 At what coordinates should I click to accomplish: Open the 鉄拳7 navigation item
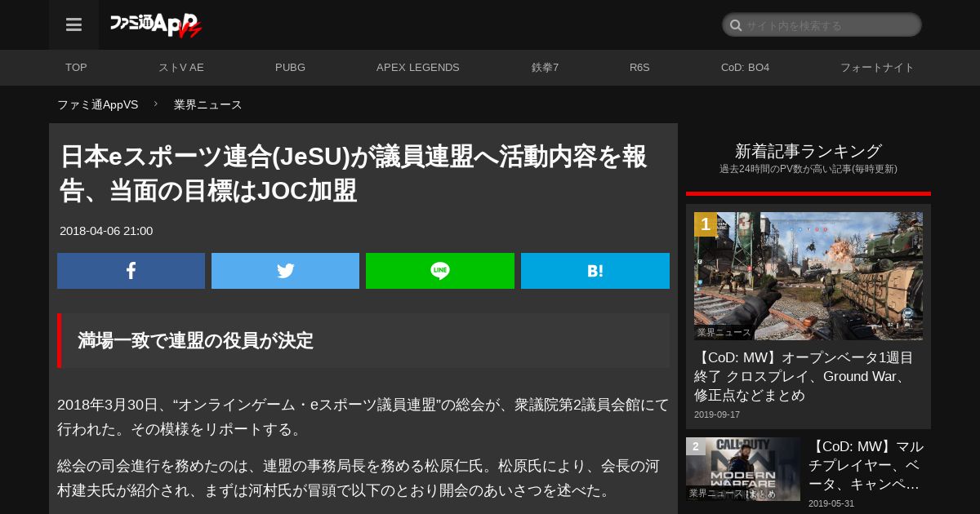pyautogui.click(x=545, y=68)
